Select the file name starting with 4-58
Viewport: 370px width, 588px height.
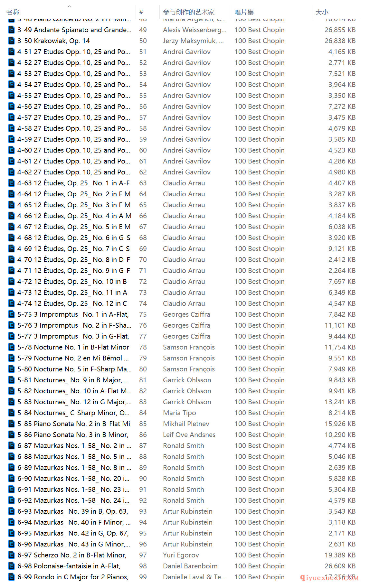74,128
